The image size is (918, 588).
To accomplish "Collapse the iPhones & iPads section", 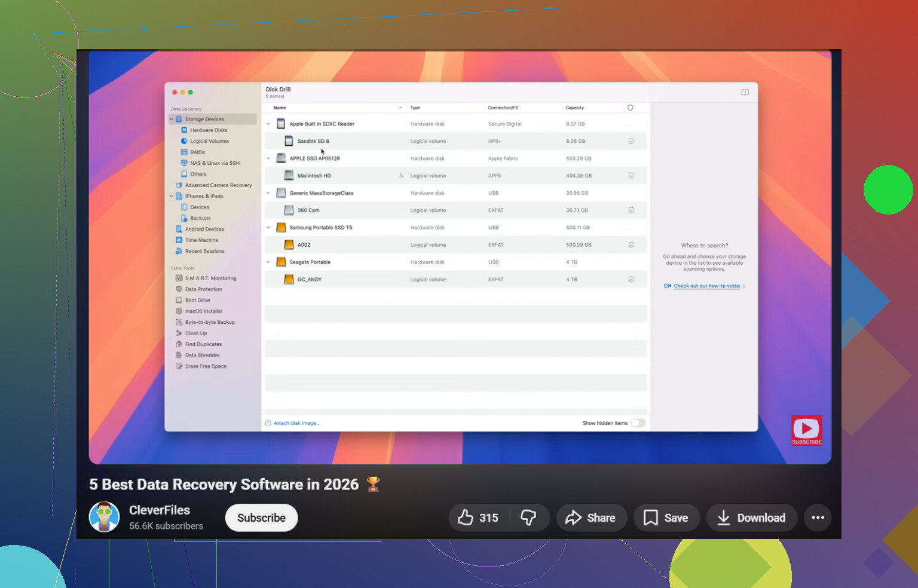I will click(x=172, y=196).
